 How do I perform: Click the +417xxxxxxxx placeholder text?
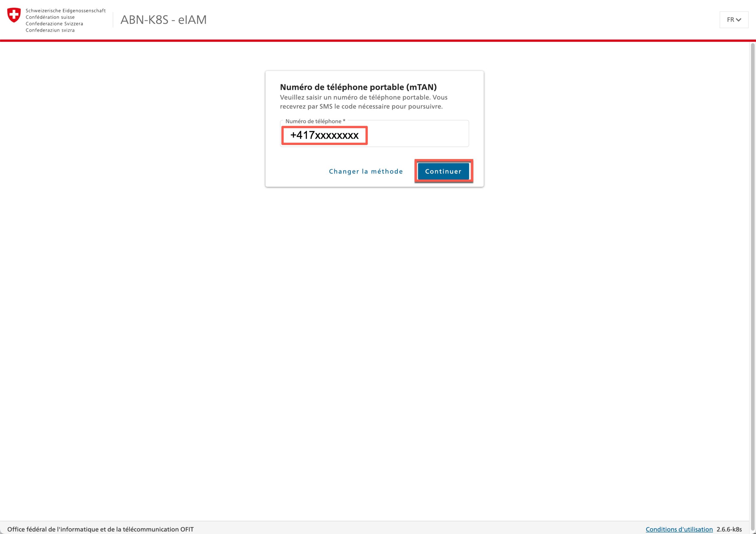pyautogui.click(x=324, y=135)
